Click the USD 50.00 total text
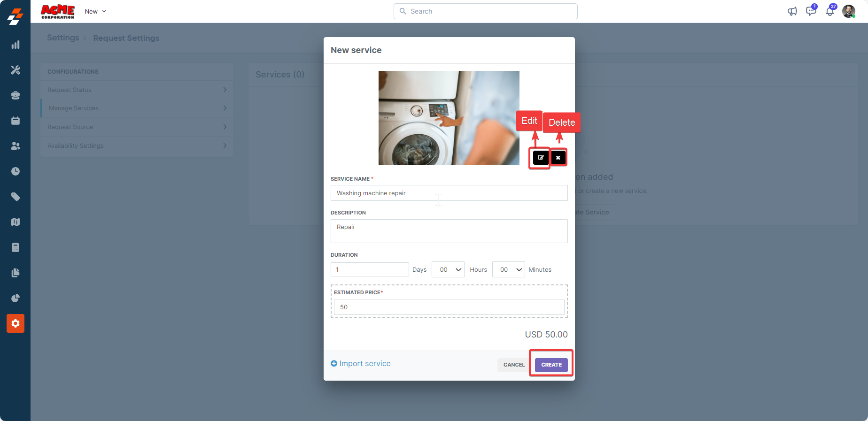 tap(546, 335)
